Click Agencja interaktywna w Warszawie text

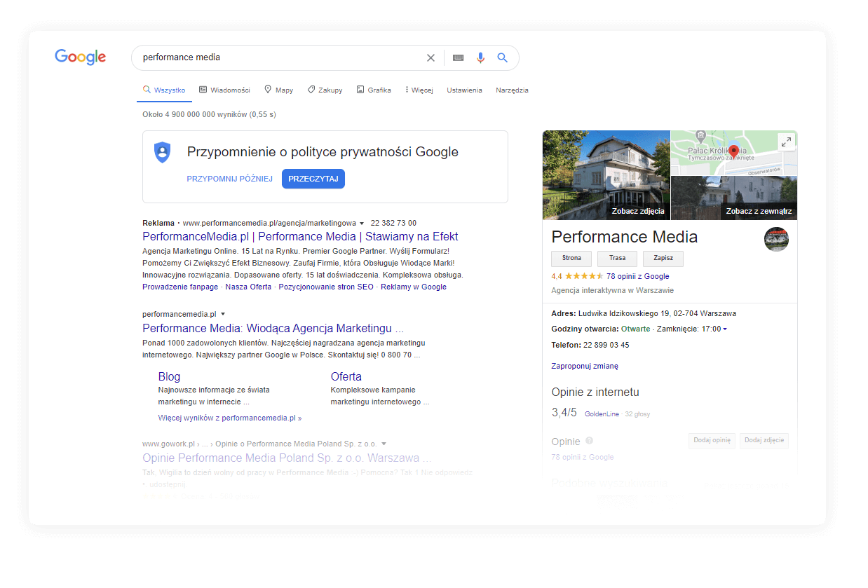pos(613,290)
